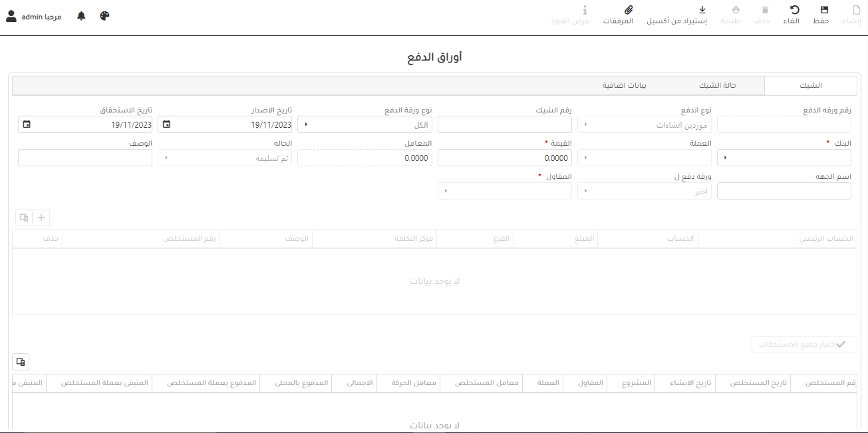
Task: Select the Cheque (الشيك) tab
Action: click(810, 86)
